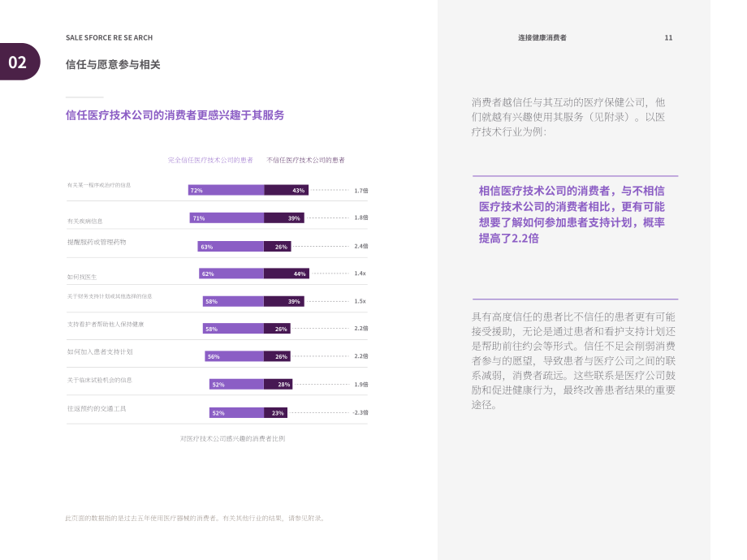Click the heading "信任与愿意参与相关"

(x=113, y=64)
